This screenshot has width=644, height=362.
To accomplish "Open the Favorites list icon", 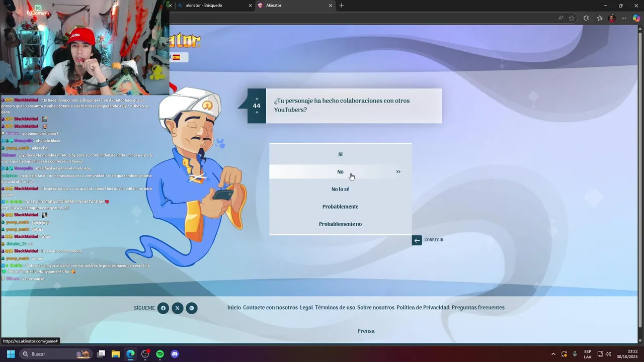I will pos(600,18).
